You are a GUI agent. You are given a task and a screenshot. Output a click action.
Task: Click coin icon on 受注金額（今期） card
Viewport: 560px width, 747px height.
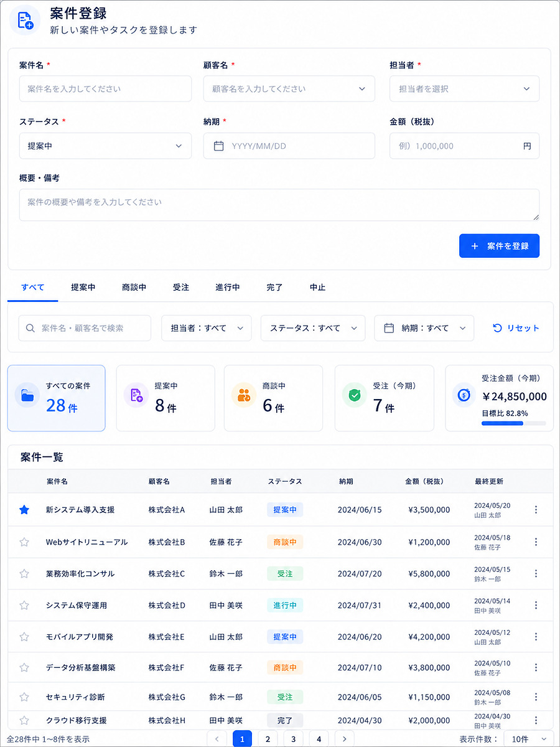(464, 395)
